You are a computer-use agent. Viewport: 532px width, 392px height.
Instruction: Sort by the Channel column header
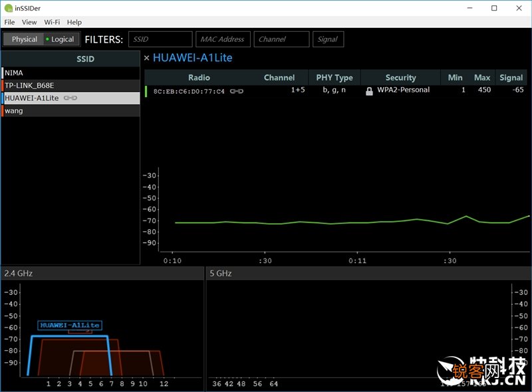(279, 78)
